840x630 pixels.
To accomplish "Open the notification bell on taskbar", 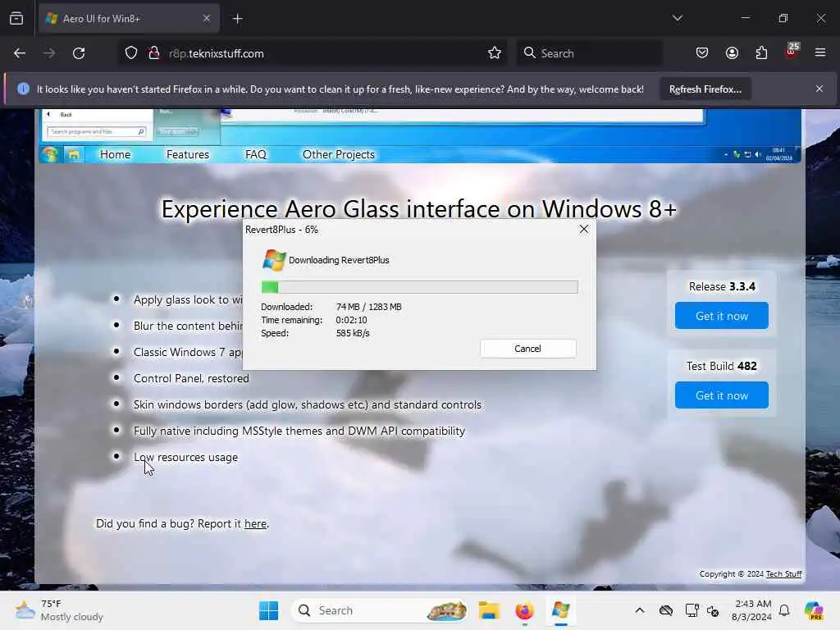I will 784,610.
